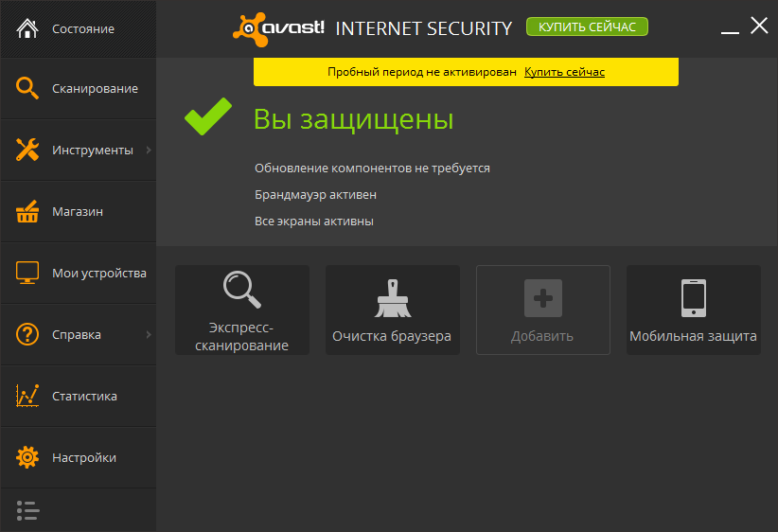778x532 pixels.
Task: Click the shopping basket Магазин icon
Action: 27,211
